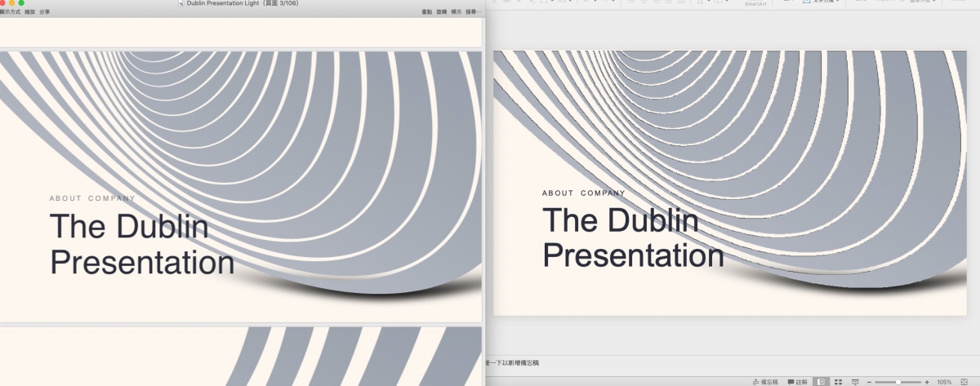
Task: Click the 搜尋 search toolbar item
Action: point(473,12)
